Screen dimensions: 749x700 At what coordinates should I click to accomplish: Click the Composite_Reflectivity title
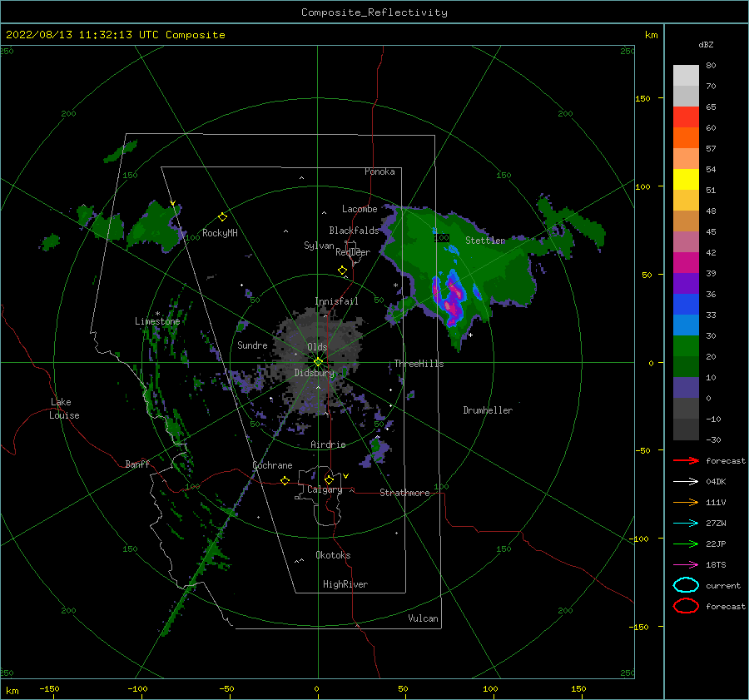click(374, 12)
